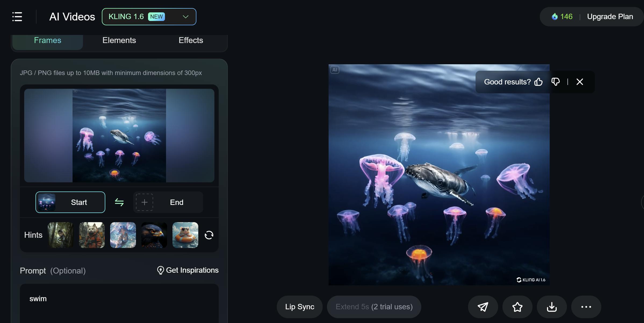Select the Start frame slot
Viewport: 644px width, 323px height.
pyautogui.click(x=70, y=202)
